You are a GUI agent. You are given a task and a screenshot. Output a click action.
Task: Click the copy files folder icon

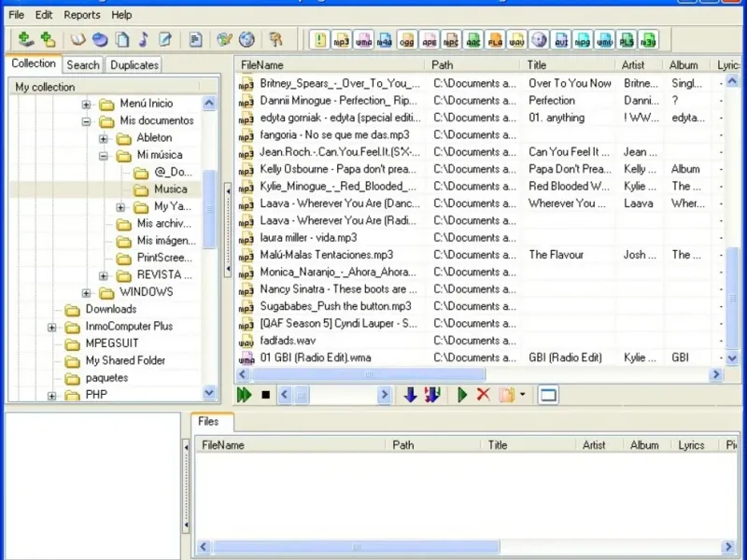(x=506, y=395)
